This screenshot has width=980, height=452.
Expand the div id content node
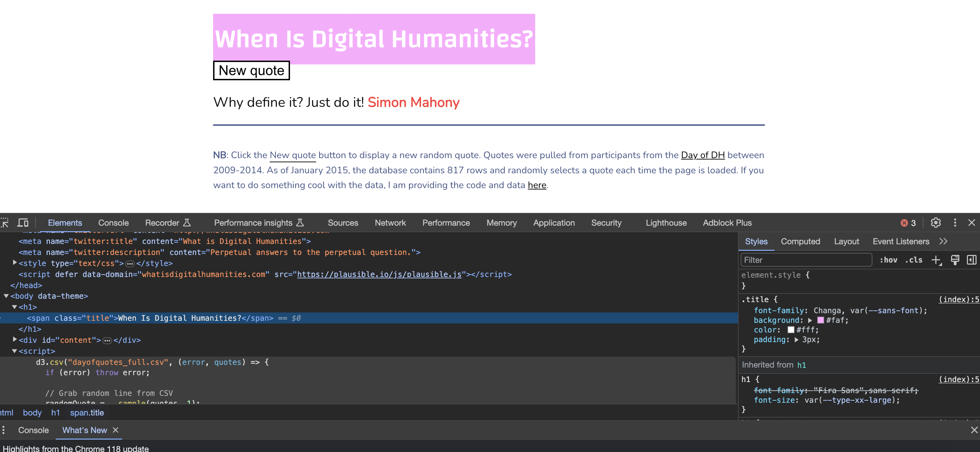coord(15,339)
